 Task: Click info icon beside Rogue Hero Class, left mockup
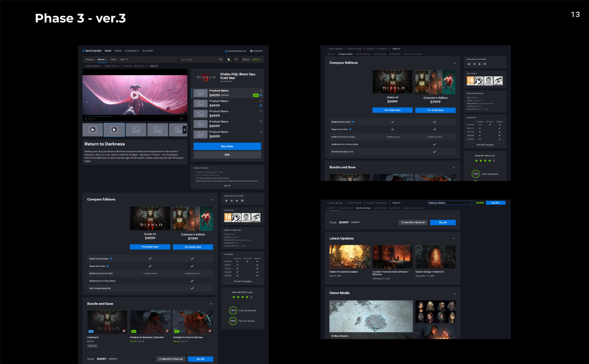coord(108,266)
